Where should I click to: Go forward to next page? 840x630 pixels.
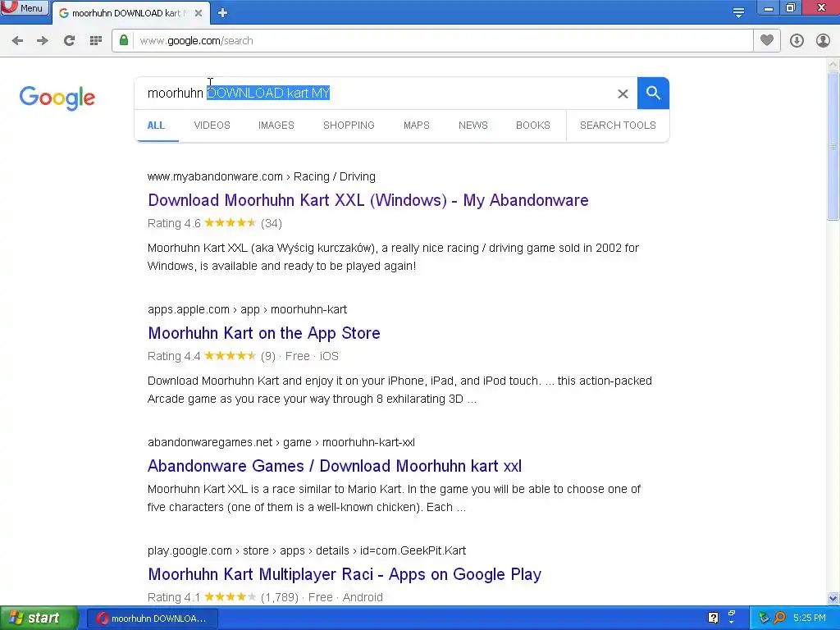(43, 41)
